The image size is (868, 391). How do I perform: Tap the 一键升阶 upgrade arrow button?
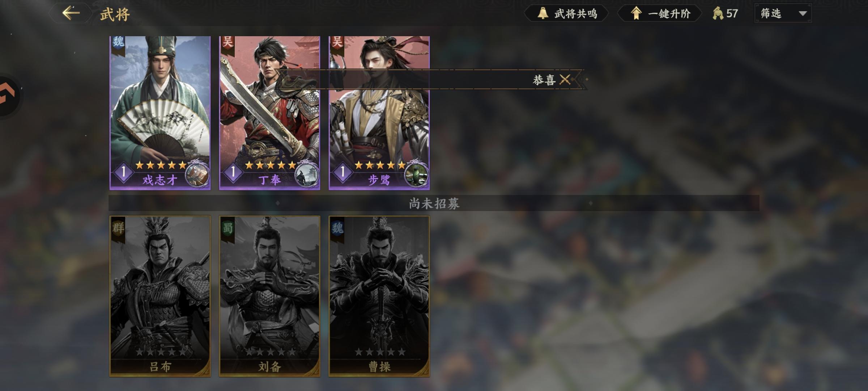pyautogui.click(x=660, y=14)
